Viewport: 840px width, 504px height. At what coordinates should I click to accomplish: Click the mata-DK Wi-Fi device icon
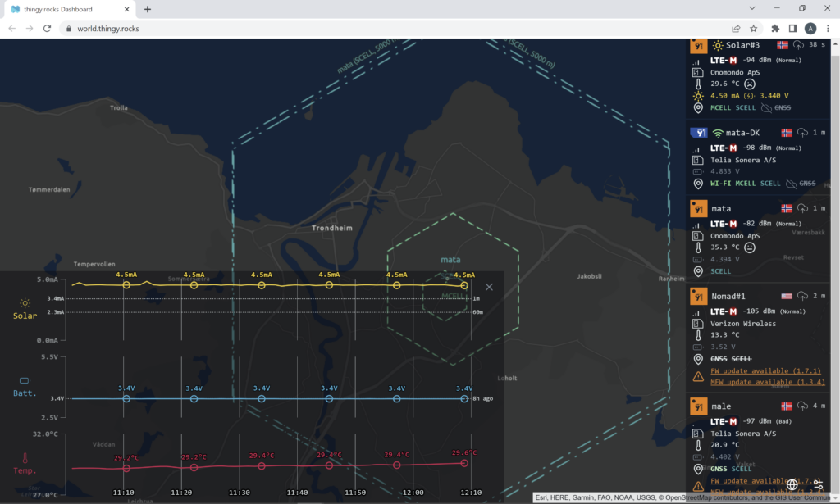[698, 133]
